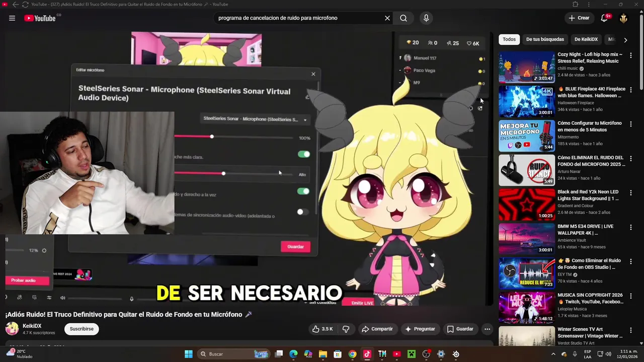Open Microsoft Edge from taskbar
The image size is (644, 362).
(293, 354)
